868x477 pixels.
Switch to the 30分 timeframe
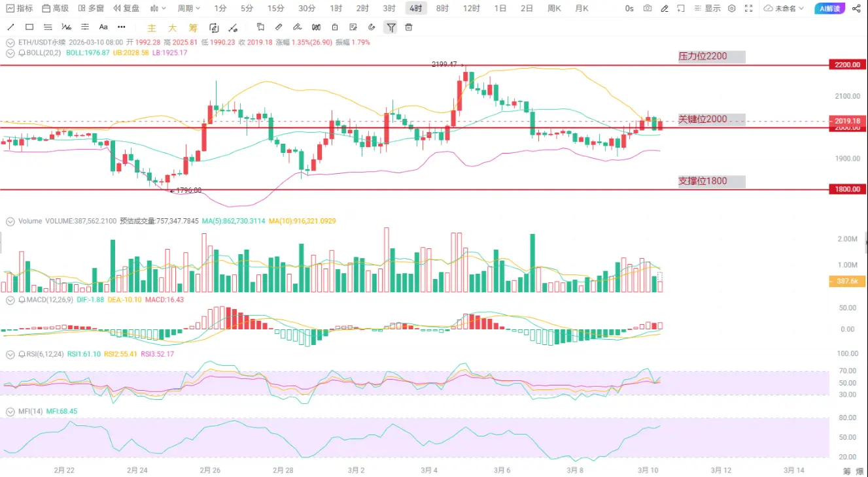(307, 8)
